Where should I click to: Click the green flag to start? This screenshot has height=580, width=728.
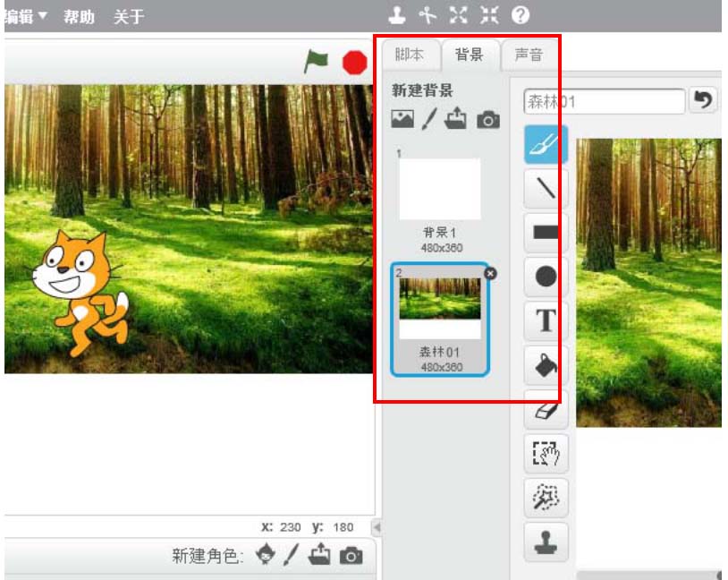(317, 61)
